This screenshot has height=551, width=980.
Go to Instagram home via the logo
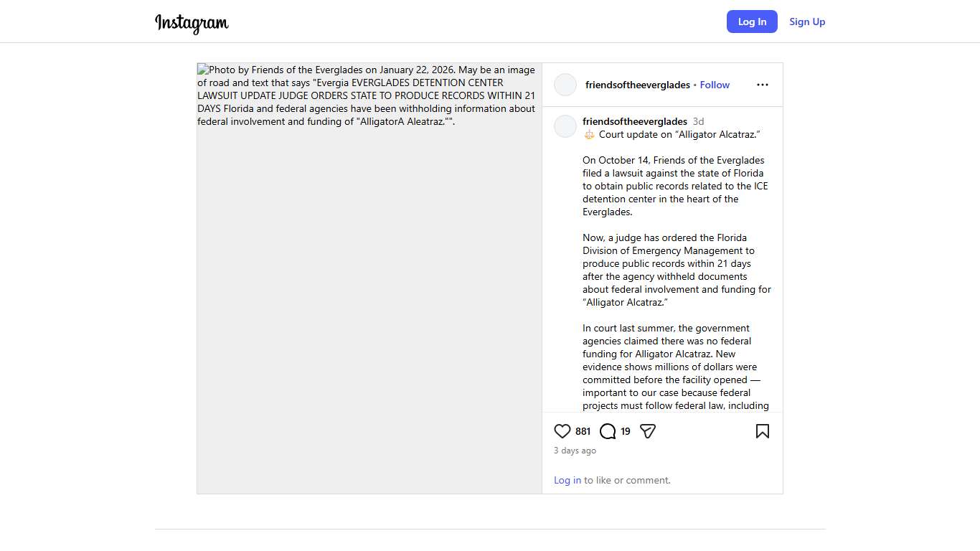(192, 22)
